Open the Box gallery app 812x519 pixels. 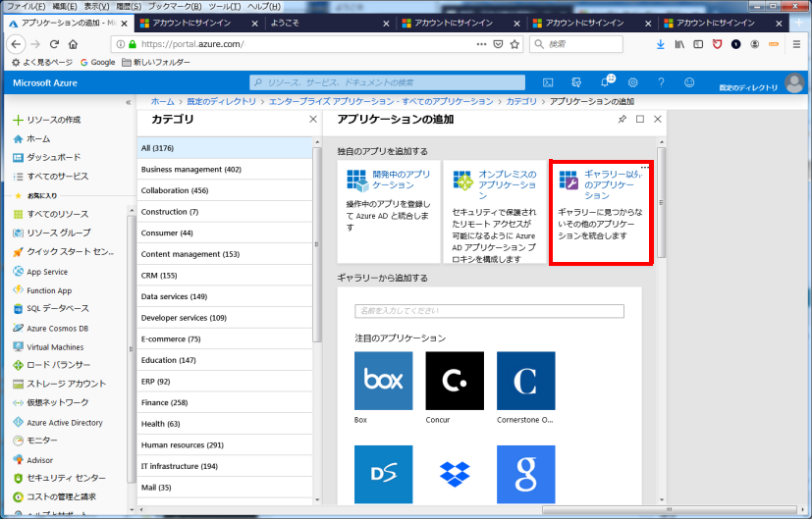383,381
